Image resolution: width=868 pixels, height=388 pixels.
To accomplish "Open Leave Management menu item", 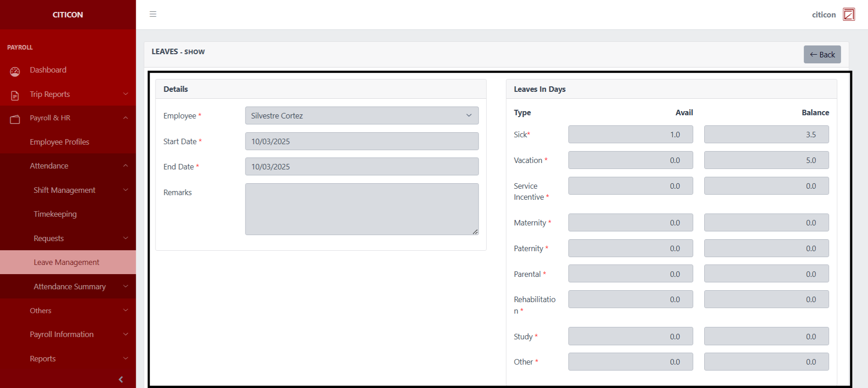I will 67,262.
